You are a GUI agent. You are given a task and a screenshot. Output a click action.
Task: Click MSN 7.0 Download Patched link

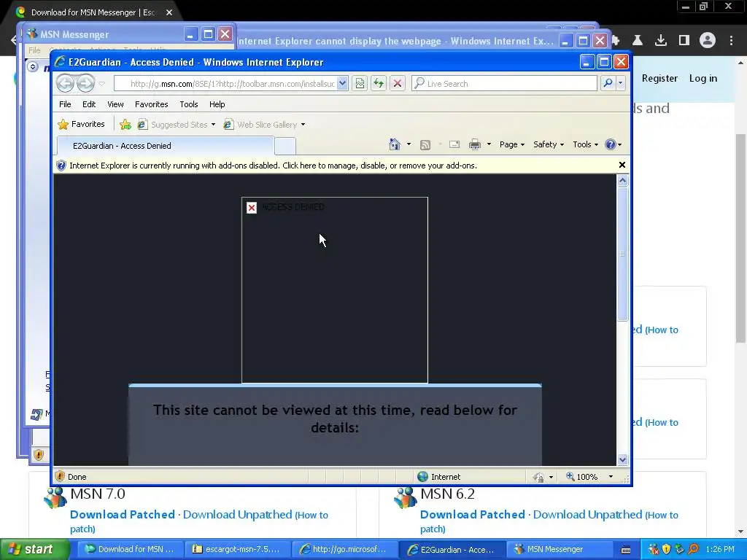tap(123, 514)
